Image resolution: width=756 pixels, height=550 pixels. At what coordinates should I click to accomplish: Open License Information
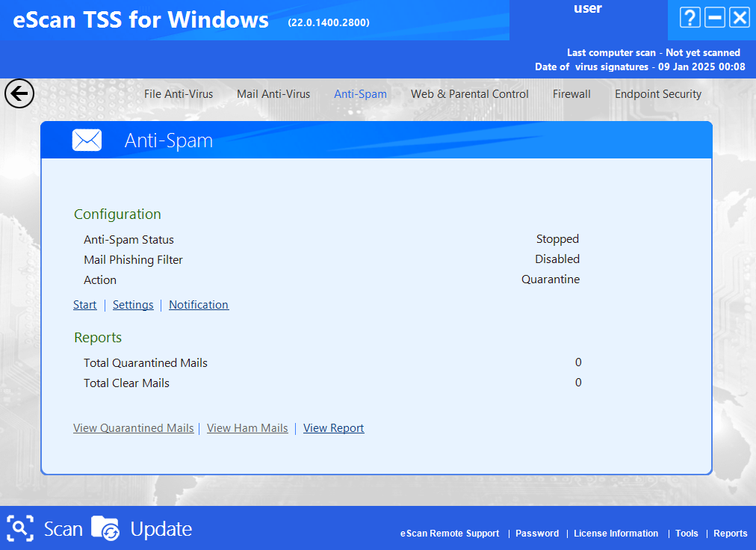[x=616, y=533]
